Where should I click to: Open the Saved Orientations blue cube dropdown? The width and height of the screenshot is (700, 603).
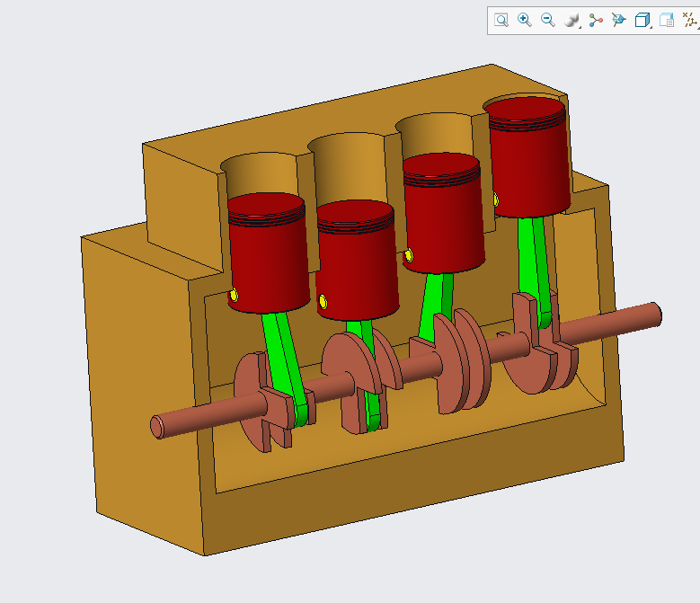(x=642, y=20)
